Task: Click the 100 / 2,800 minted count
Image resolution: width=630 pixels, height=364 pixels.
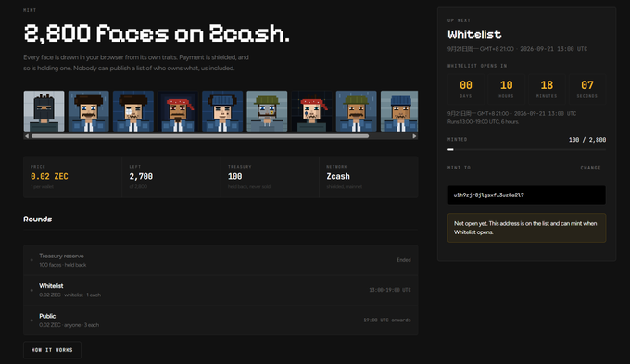Action: pos(587,140)
